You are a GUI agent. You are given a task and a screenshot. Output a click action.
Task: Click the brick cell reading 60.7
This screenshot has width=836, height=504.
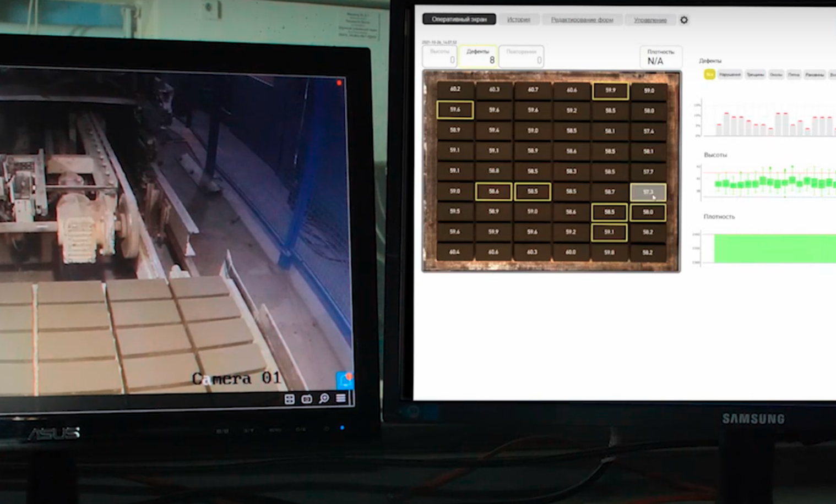tap(533, 90)
